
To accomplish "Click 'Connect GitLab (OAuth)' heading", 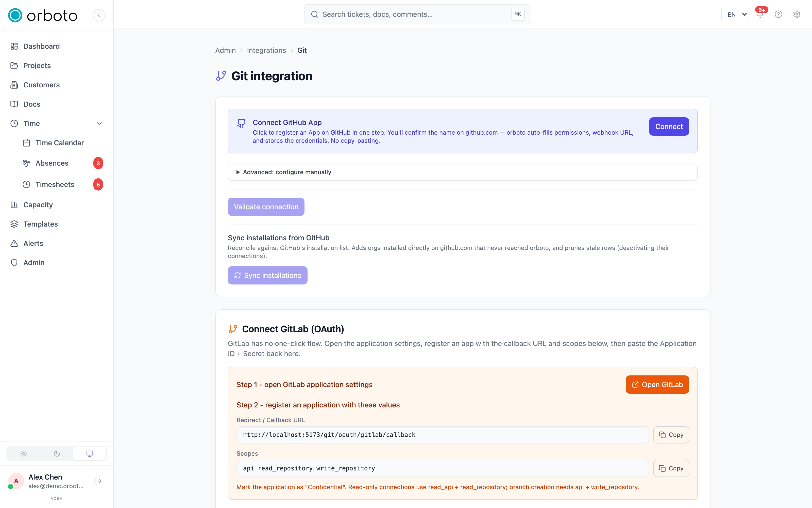I will click(293, 329).
